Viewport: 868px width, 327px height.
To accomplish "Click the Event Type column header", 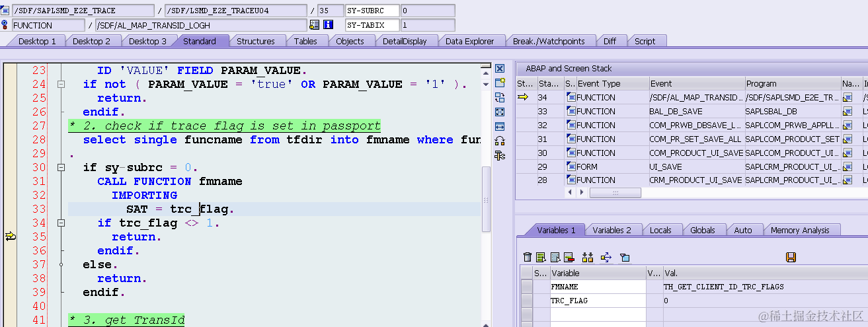I will (612, 84).
